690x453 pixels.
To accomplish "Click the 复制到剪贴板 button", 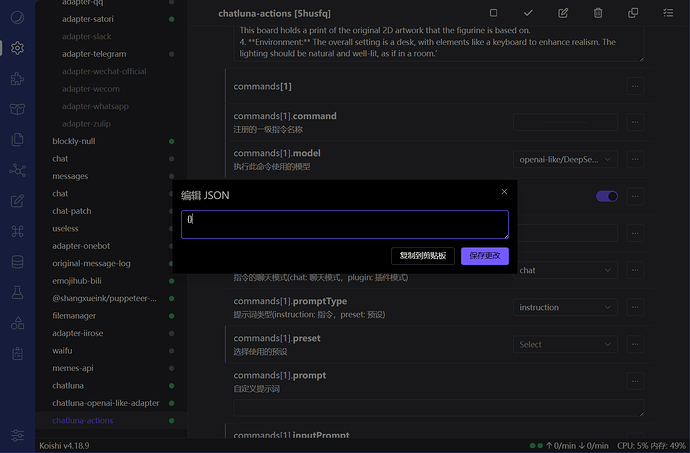I will pyautogui.click(x=423, y=256).
